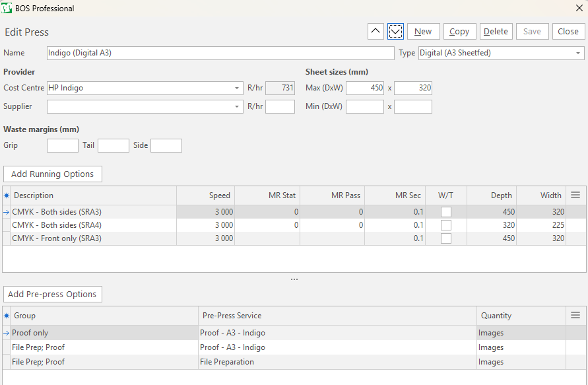Select CMYK - Both sides (SRA4) row

click(294, 225)
